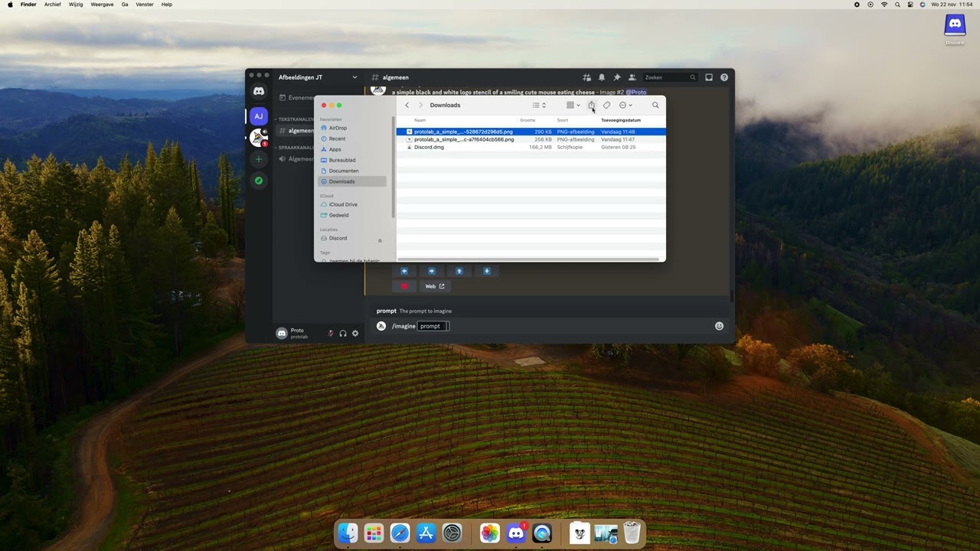Click the Add a Server plus icon
The width and height of the screenshot is (980, 551).
click(x=259, y=159)
